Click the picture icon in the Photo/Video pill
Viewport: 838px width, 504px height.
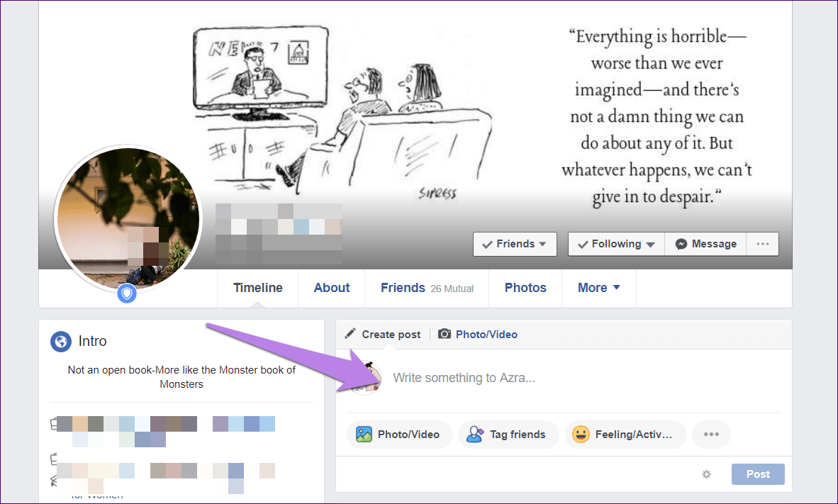tap(364, 434)
